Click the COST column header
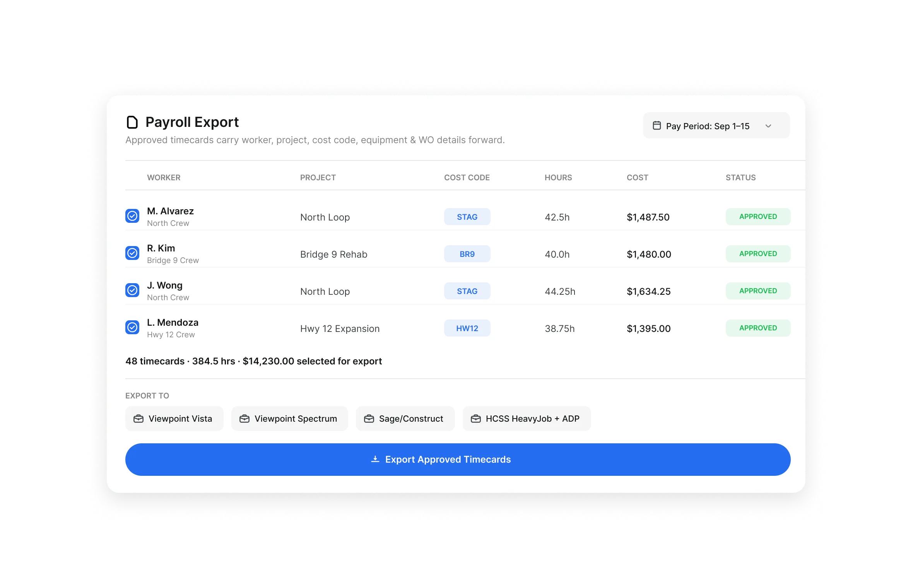This screenshot has width=913, height=588. [638, 178]
